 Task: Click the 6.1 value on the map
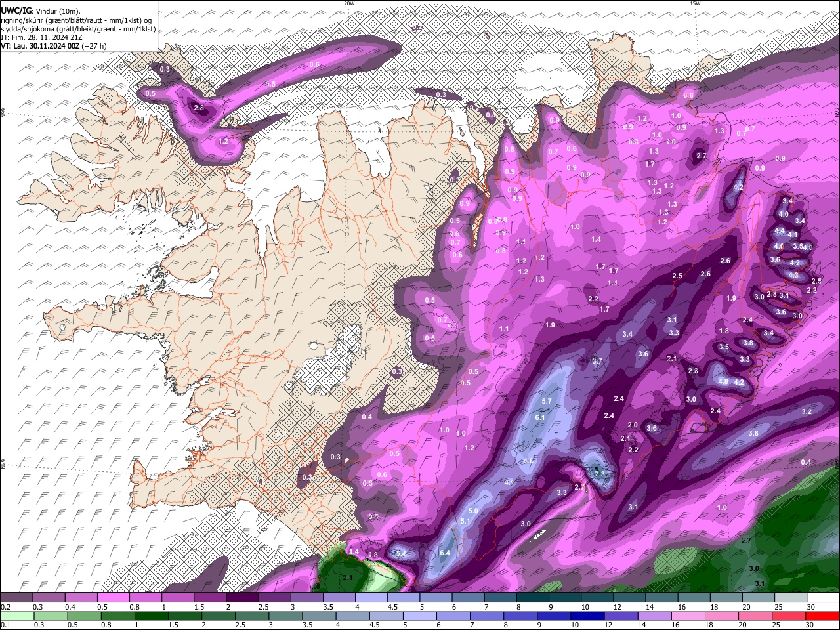[540, 417]
